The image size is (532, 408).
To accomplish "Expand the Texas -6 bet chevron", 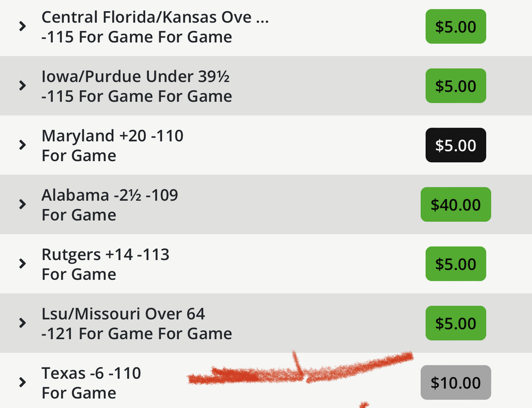I will [x=22, y=382].
